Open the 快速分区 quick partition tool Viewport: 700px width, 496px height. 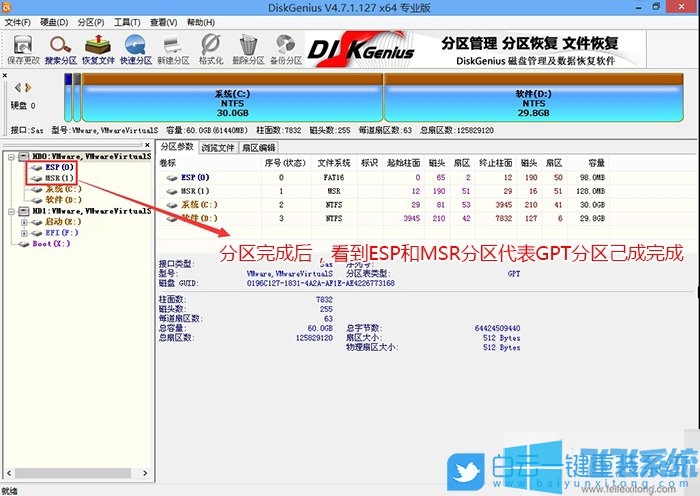point(136,50)
